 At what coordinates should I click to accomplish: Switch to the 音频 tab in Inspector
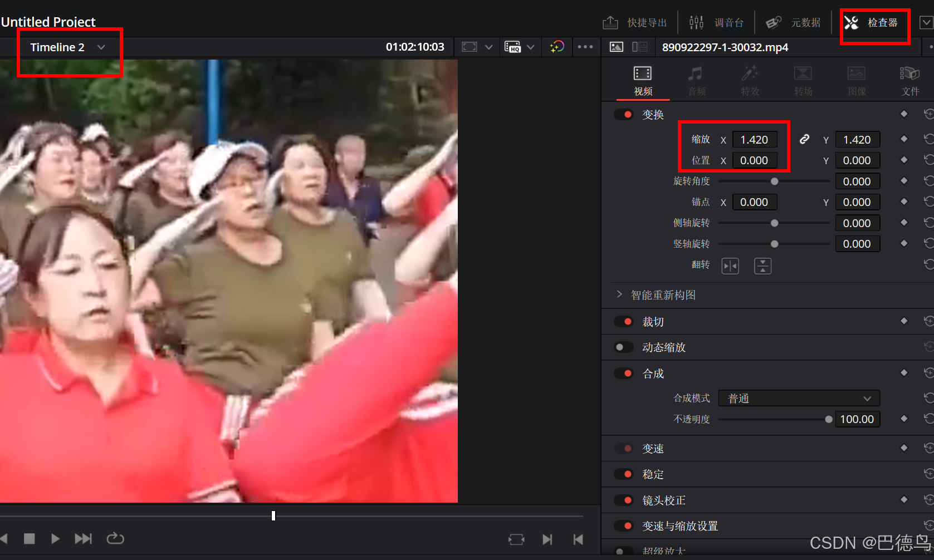[696, 80]
